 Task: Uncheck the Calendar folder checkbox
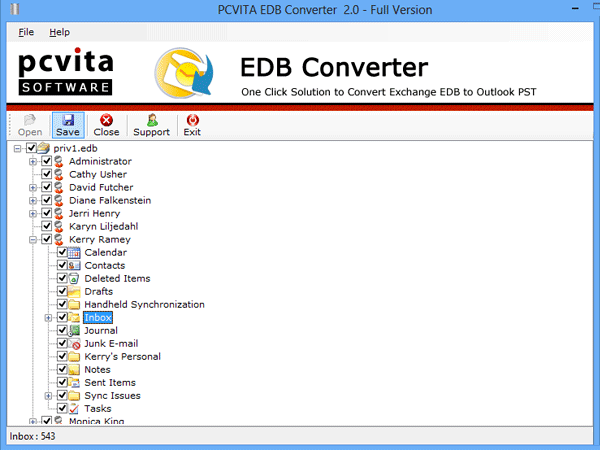[x=62, y=252]
